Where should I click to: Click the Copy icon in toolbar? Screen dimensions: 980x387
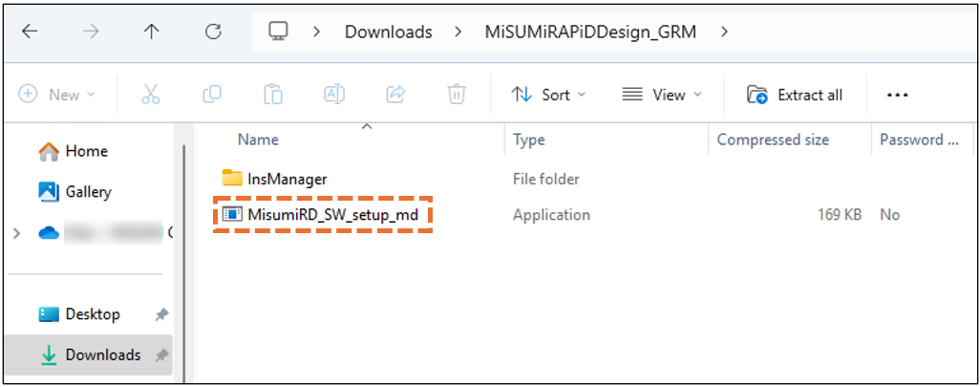pos(212,94)
